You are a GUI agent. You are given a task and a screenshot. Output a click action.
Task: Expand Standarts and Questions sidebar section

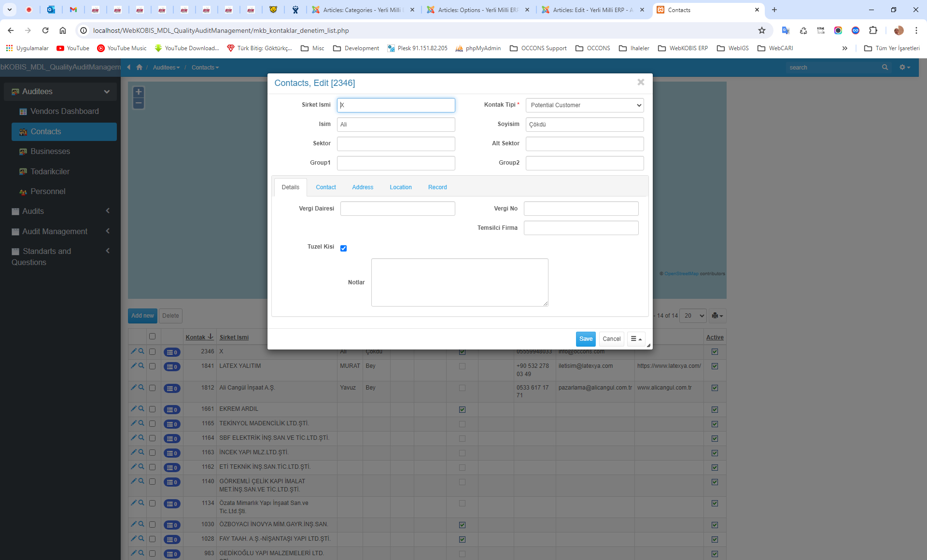60,256
